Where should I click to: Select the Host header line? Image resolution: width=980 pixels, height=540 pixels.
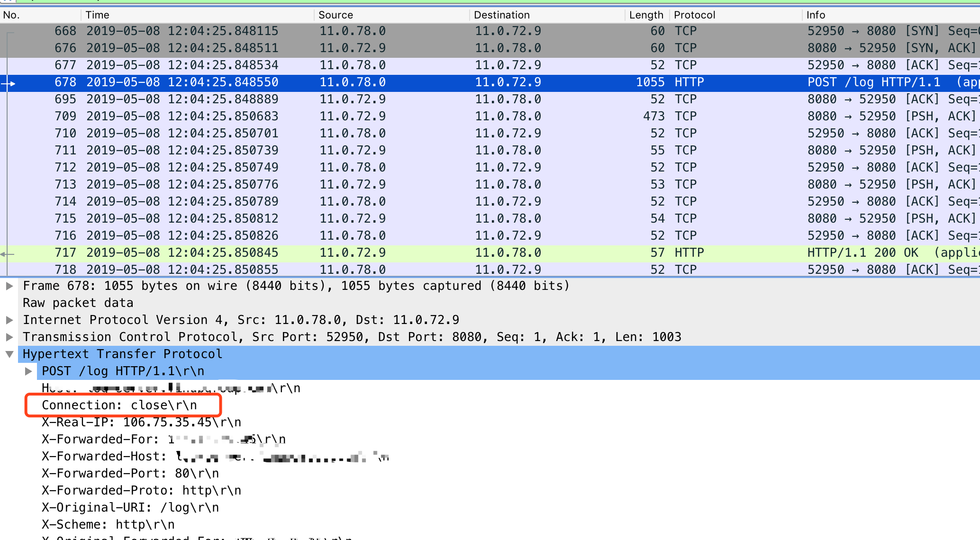coord(171,388)
